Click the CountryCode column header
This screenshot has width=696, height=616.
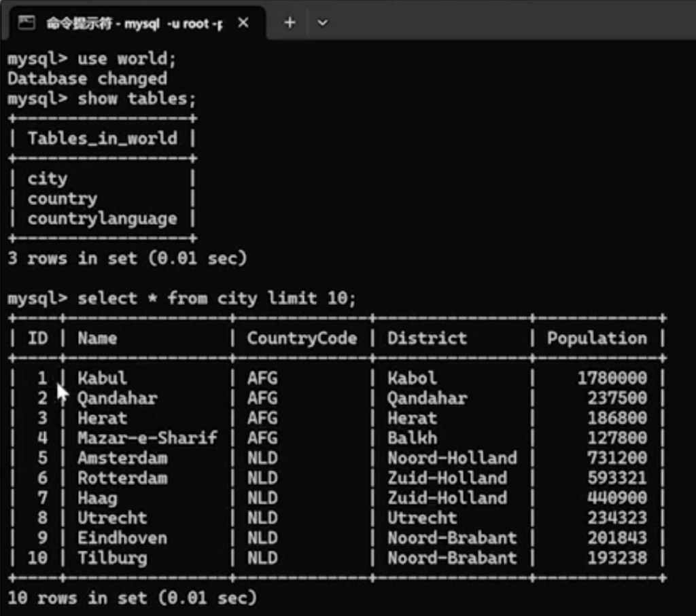302,338
